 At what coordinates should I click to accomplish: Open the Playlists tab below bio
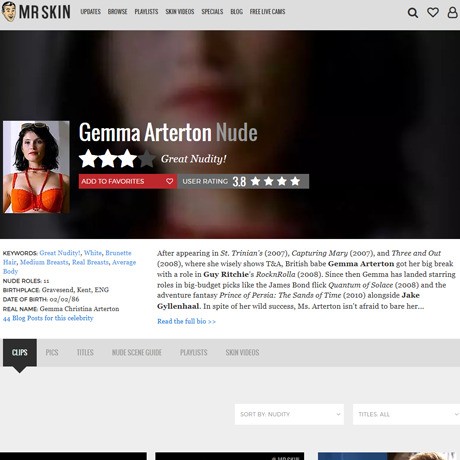(194, 352)
